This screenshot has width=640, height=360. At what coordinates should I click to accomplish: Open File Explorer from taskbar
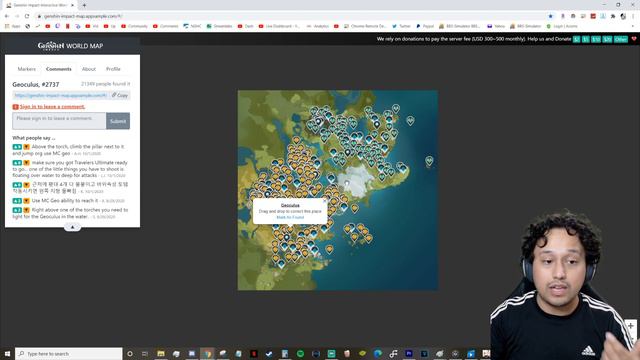point(161,353)
